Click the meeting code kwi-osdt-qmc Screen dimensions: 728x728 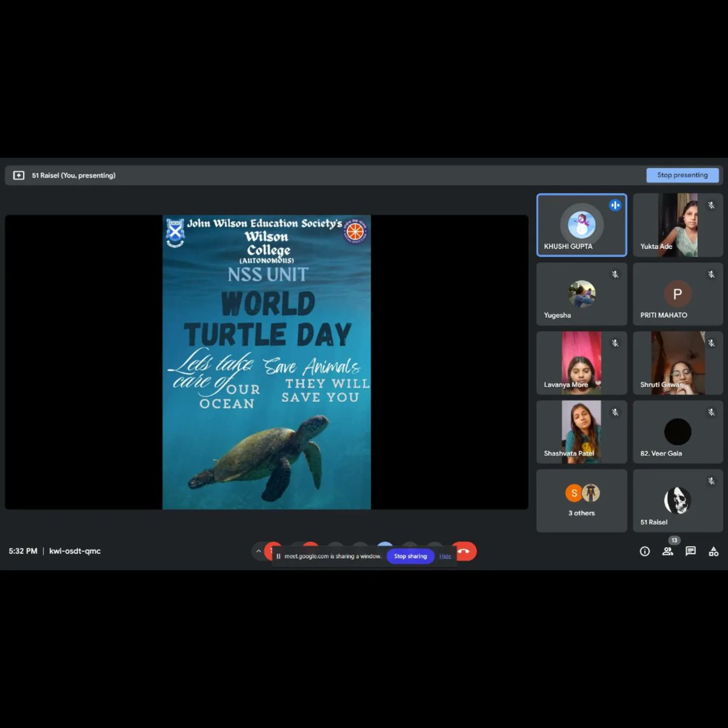pyautogui.click(x=75, y=551)
